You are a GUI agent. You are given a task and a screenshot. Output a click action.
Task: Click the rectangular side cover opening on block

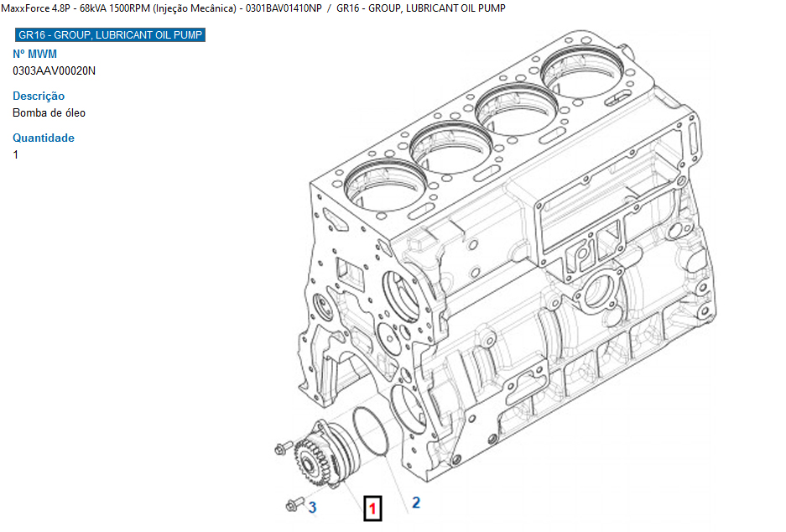[579, 227]
